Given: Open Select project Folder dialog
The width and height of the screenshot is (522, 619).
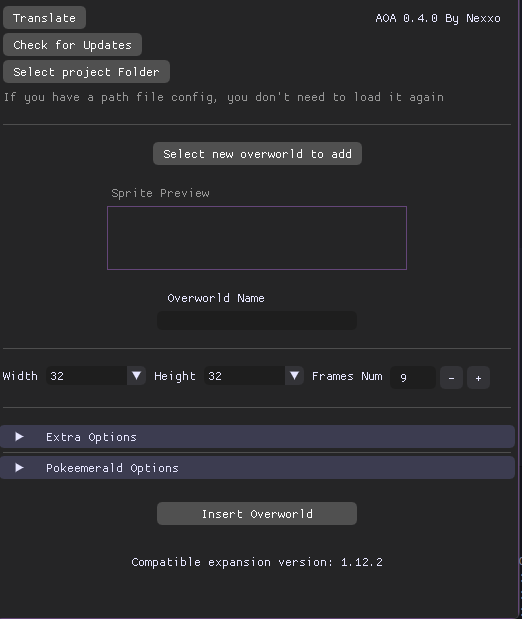Looking at the screenshot, I should point(86,71).
